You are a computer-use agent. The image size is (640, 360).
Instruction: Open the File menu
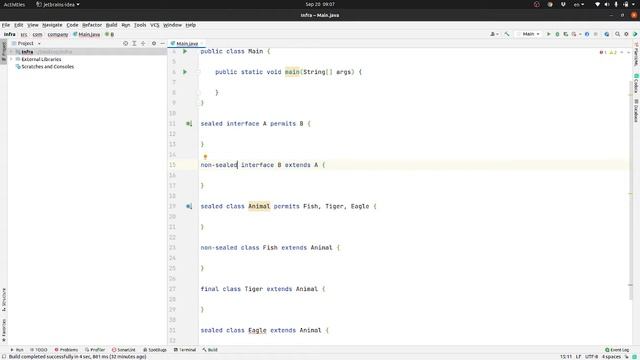6,25
